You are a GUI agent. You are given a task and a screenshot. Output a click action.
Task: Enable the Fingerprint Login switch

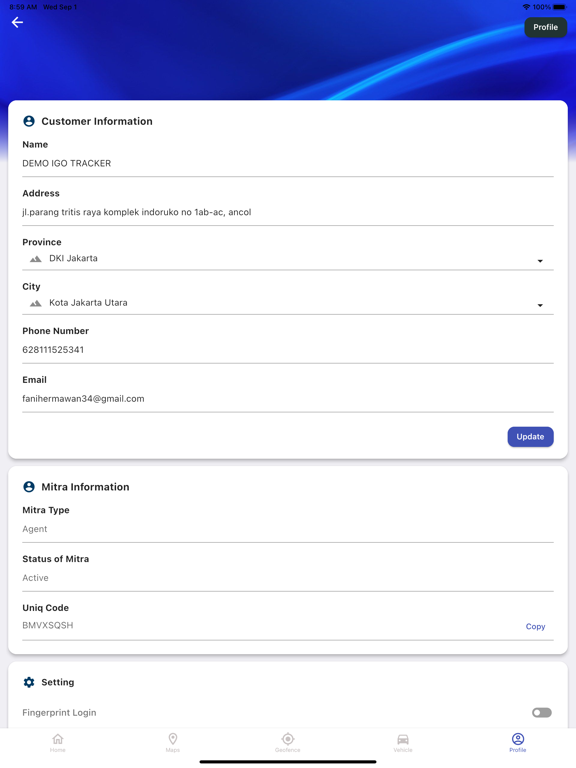542,713
